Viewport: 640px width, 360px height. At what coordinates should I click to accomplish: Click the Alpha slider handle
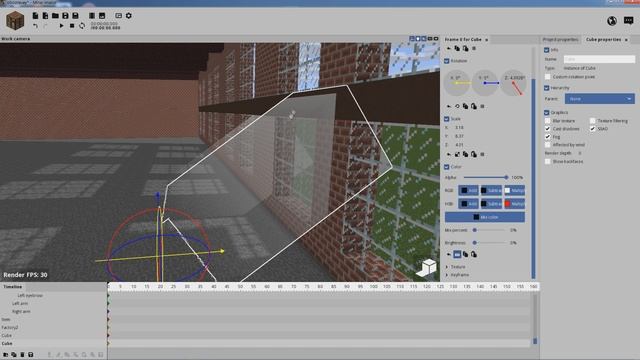click(506, 178)
